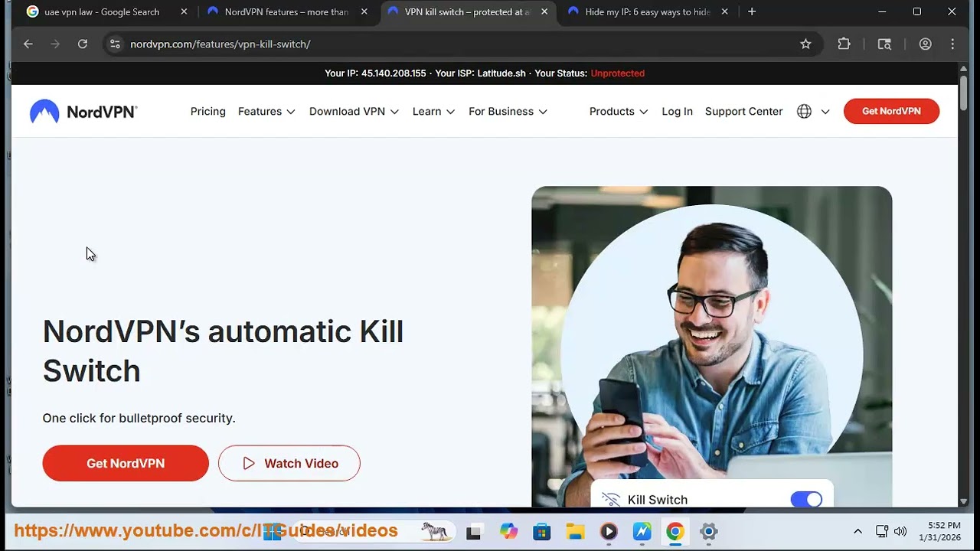Click the large red Get NordVPN button
The height and width of the screenshot is (551, 980).
(126, 463)
